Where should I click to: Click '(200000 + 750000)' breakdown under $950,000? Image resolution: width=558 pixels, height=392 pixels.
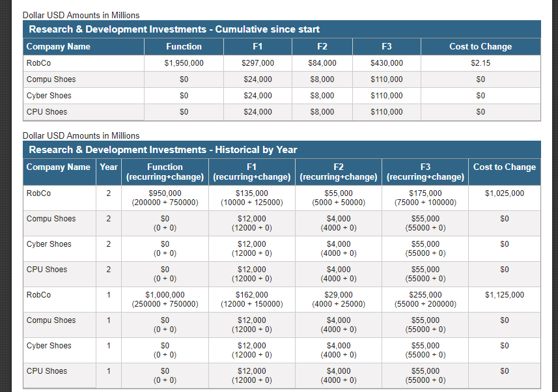click(165, 203)
